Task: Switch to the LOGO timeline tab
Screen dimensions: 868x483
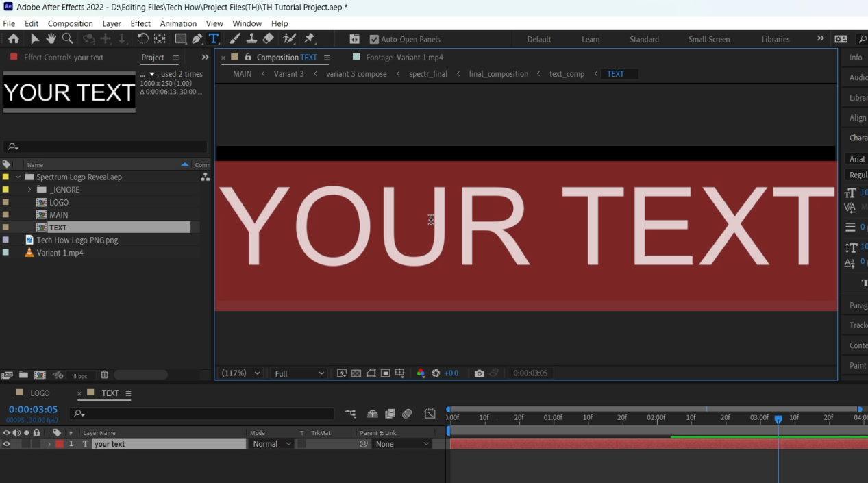Action: click(x=40, y=393)
